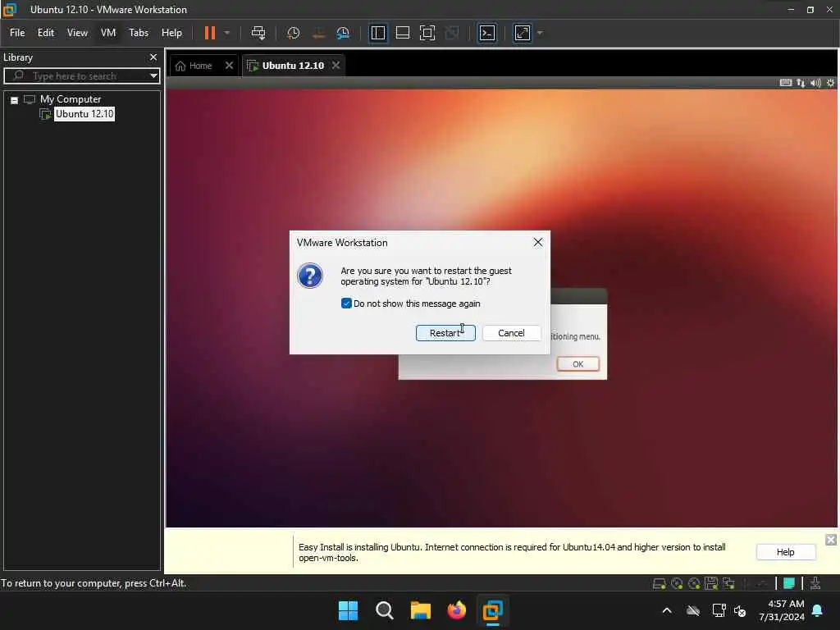The height and width of the screenshot is (630, 840).
Task: Open the View menu
Action: 77,33
